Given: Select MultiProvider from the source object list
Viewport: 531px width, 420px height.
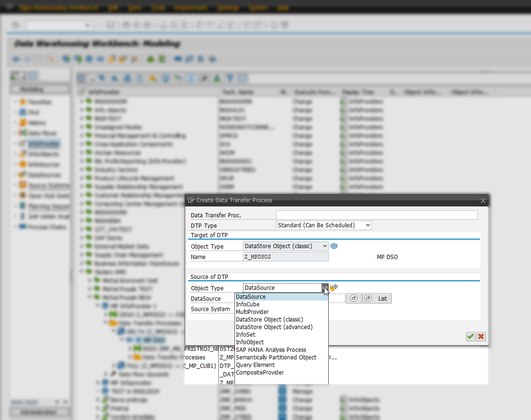Looking at the screenshot, I should pos(252,312).
